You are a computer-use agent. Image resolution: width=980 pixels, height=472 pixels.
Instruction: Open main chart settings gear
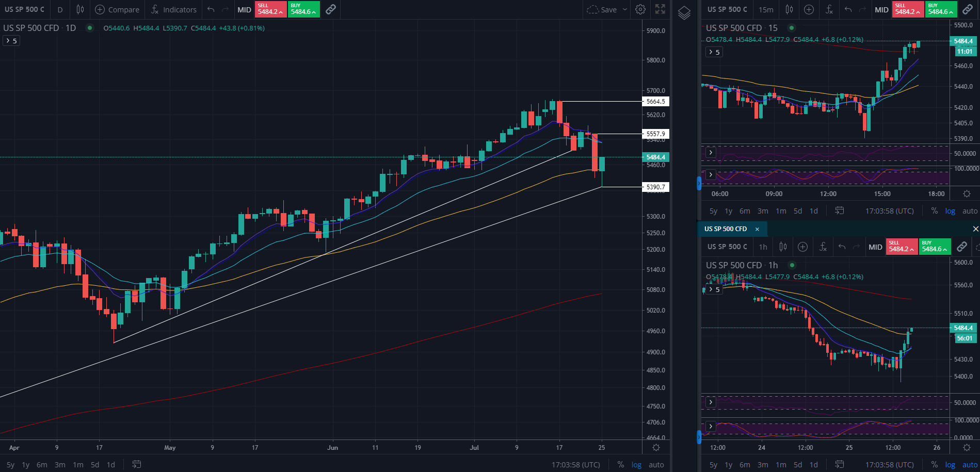click(x=640, y=9)
